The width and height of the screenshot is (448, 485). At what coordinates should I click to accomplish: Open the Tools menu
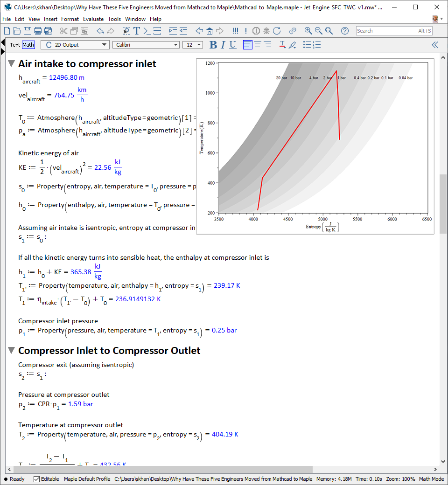tap(114, 19)
